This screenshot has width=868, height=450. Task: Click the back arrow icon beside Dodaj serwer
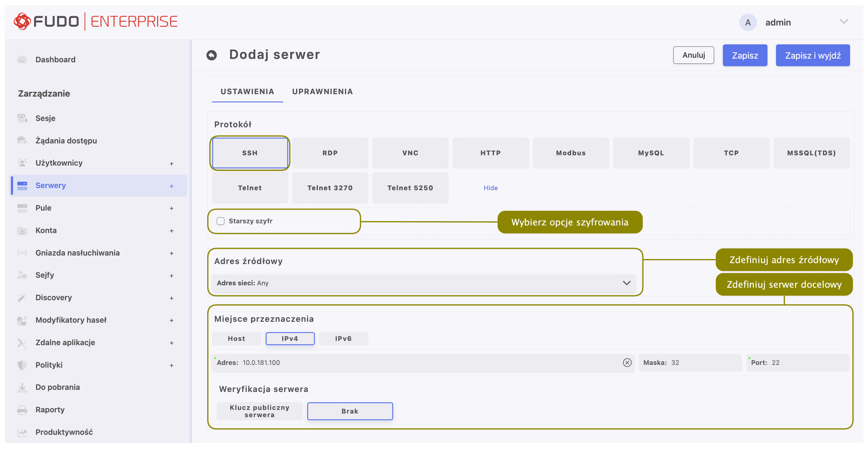[x=212, y=55]
